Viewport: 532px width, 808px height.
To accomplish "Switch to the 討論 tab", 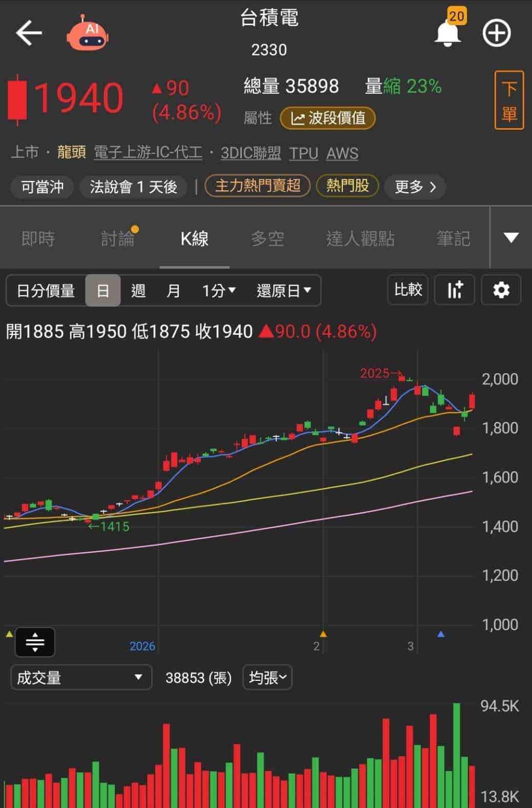I will (x=118, y=238).
